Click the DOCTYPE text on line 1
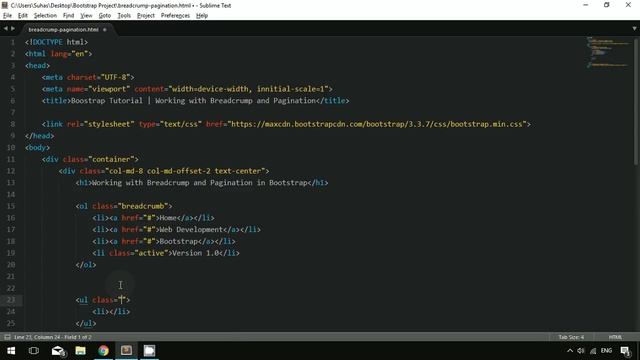Screen dimensions: 640x360 click(x=48, y=42)
